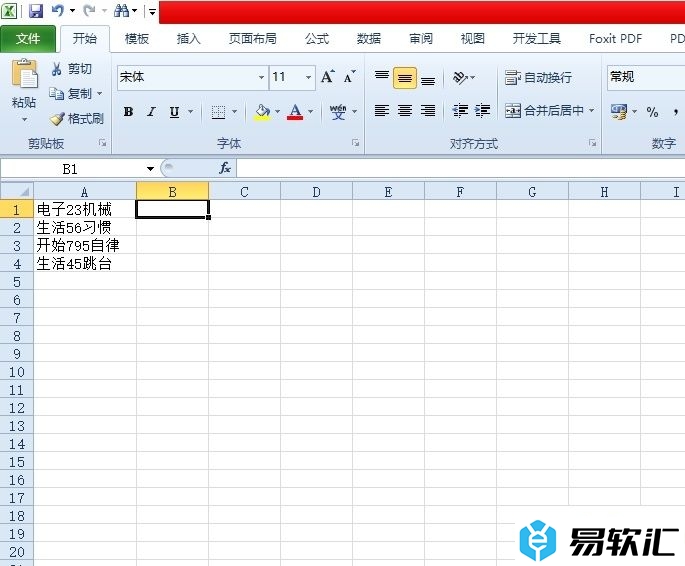Click the red font color A icon
Screen dimensions: 685x566
295,112
